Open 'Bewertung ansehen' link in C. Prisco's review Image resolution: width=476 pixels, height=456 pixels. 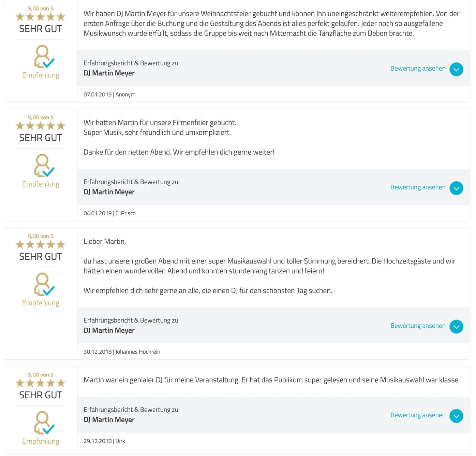(x=418, y=187)
